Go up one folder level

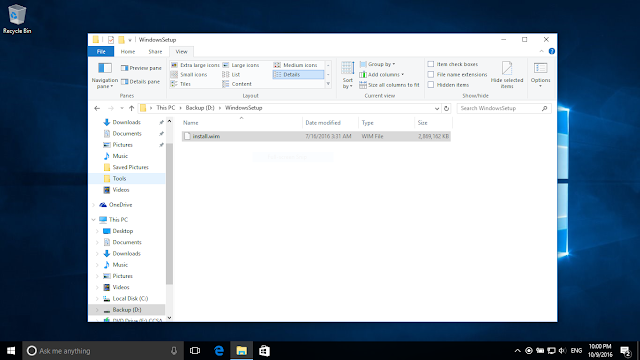click(x=131, y=108)
